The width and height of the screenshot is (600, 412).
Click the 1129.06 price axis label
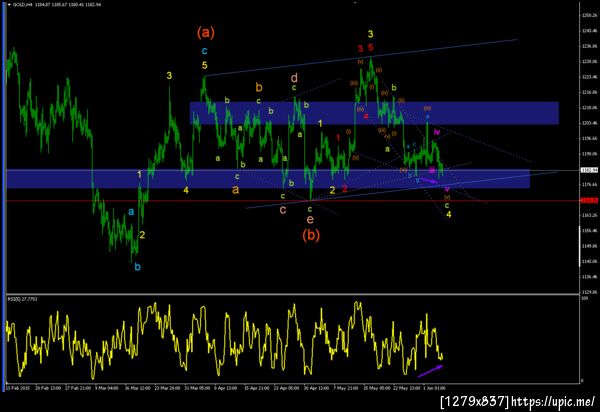[589, 291]
